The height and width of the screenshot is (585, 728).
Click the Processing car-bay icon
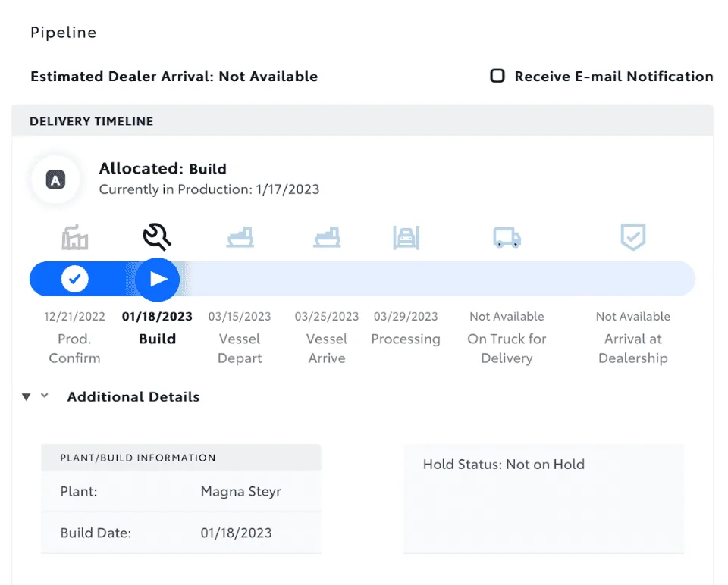(x=406, y=237)
